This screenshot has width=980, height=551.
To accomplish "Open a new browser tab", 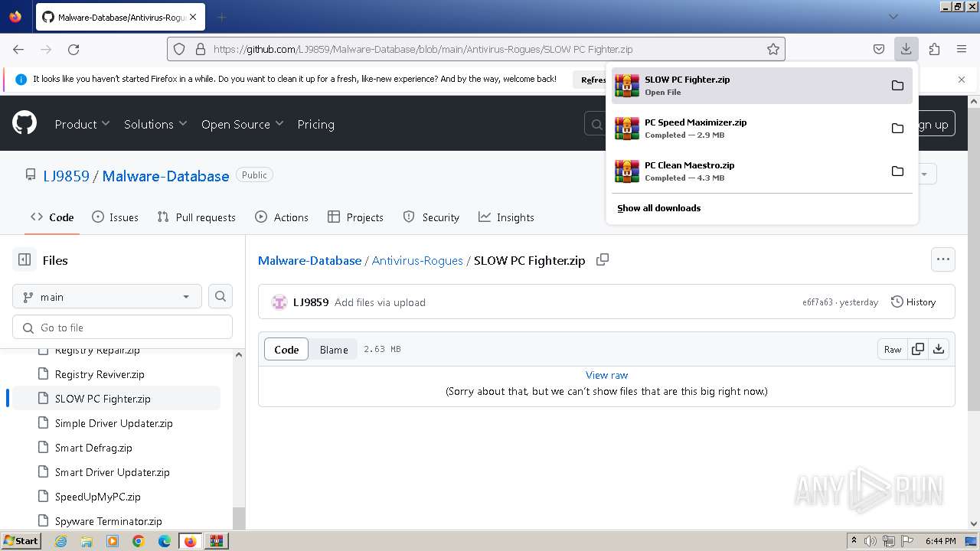I will (222, 17).
